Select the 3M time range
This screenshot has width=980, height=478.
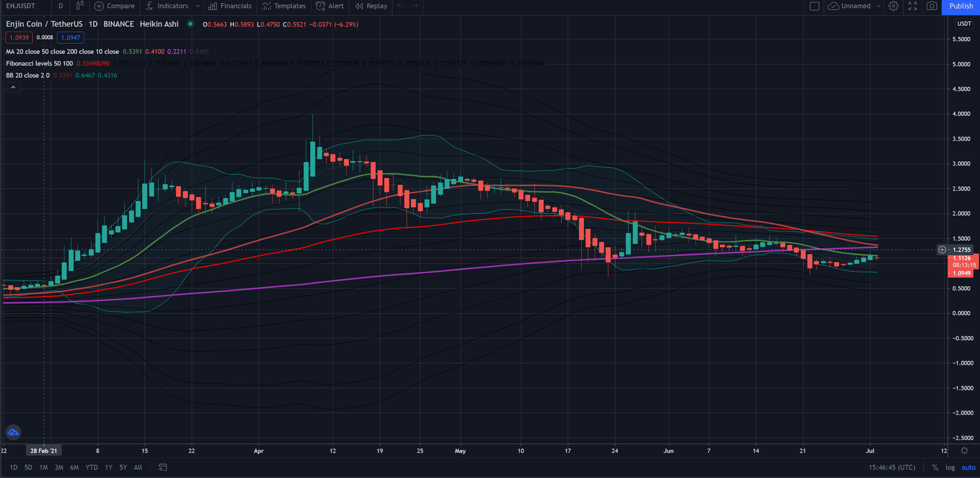pyautogui.click(x=59, y=468)
